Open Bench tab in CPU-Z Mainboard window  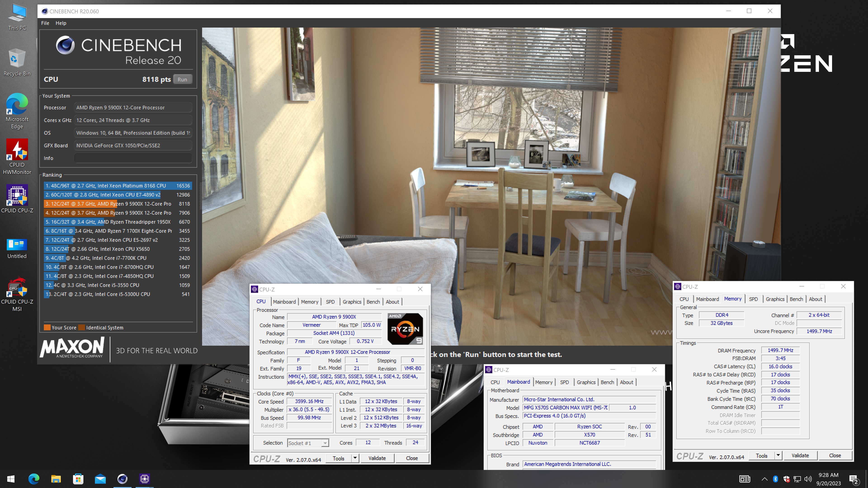pyautogui.click(x=607, y=382)
